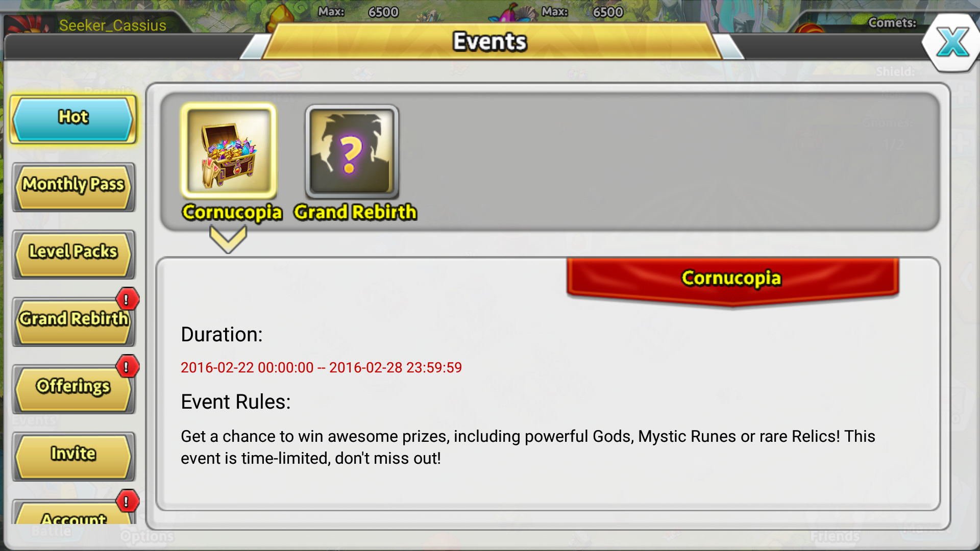Click the Grand Rebirth label under silhouette
Screen dimensions: 980x551
pyautogui.click(x=355, y=212)
